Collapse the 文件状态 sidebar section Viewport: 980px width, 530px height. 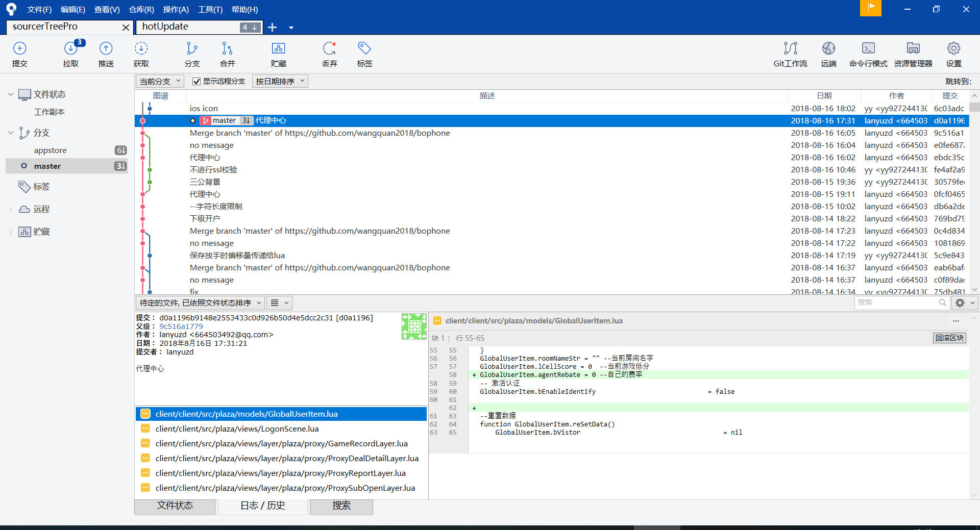pyautogui.click(x=10, y=94)
